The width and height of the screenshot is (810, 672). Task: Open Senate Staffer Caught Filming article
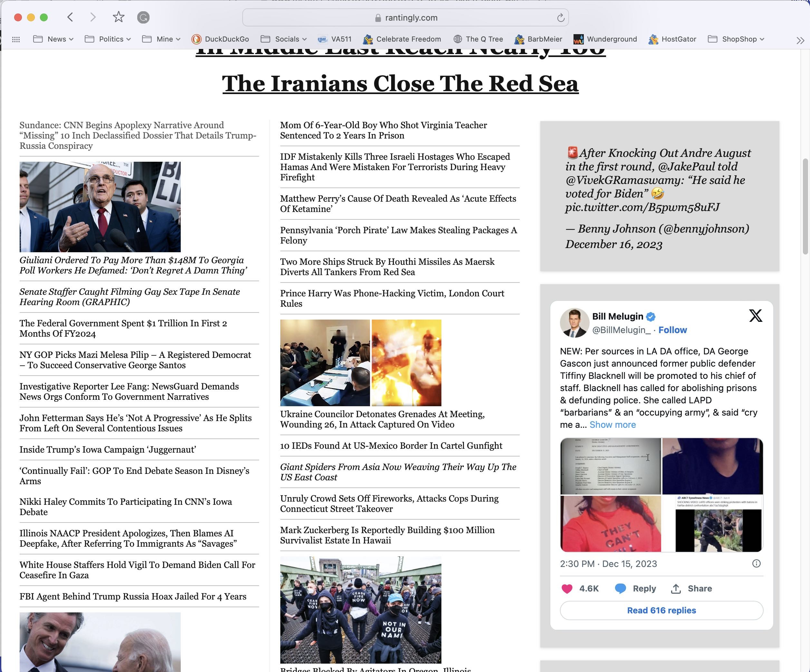point(130,297)
